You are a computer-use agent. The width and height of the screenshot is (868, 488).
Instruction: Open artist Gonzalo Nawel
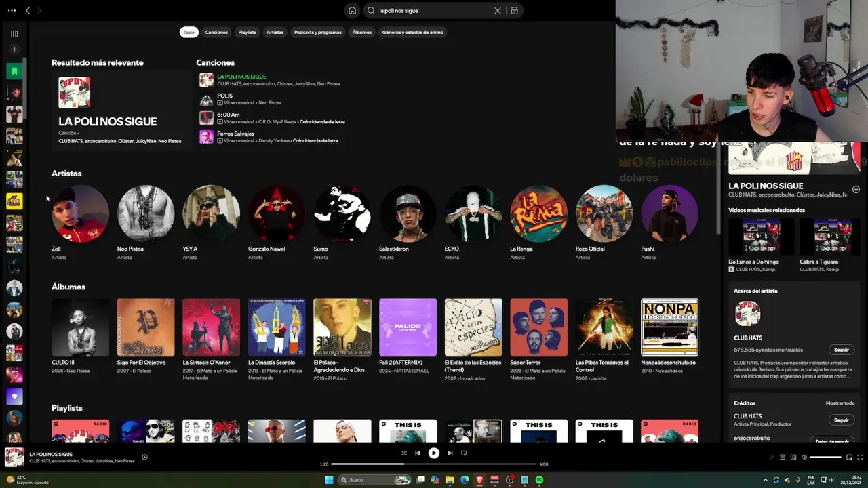pyautogui.click(x=277, y=213)
